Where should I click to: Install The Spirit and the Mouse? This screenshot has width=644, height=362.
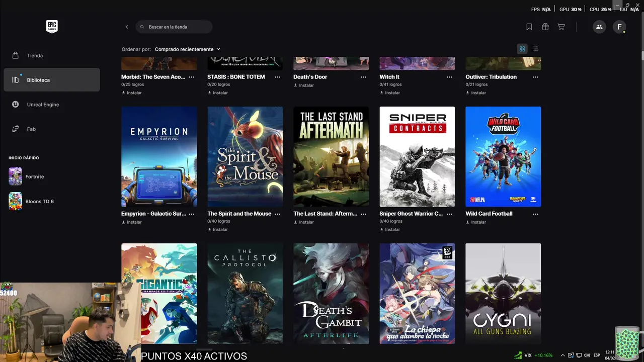click(x=218, y=230)
